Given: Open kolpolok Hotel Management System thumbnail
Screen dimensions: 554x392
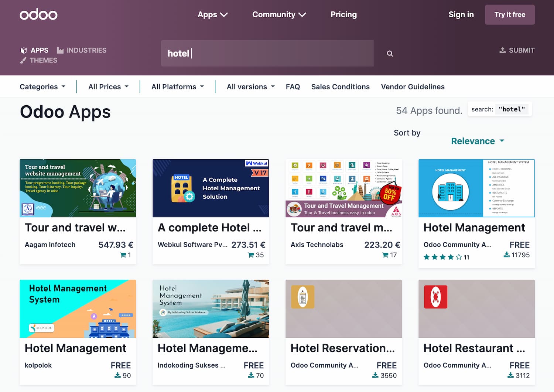Looking at the screenshot, I should 78,309.
